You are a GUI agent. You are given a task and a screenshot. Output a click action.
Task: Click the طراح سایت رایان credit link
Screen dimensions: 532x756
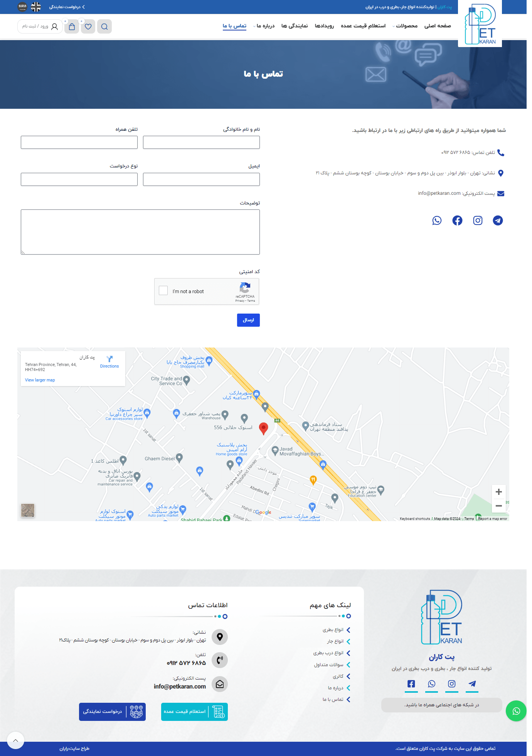coord(74,749)
